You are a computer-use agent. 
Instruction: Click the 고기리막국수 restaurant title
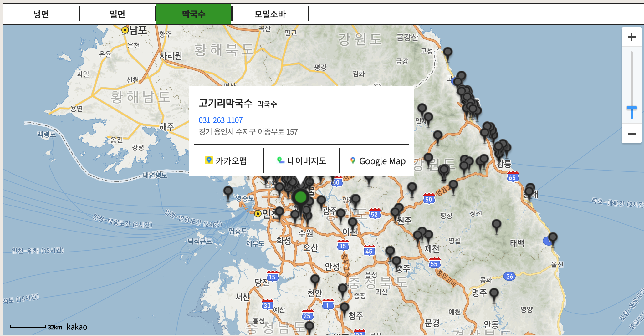[225, 103]
